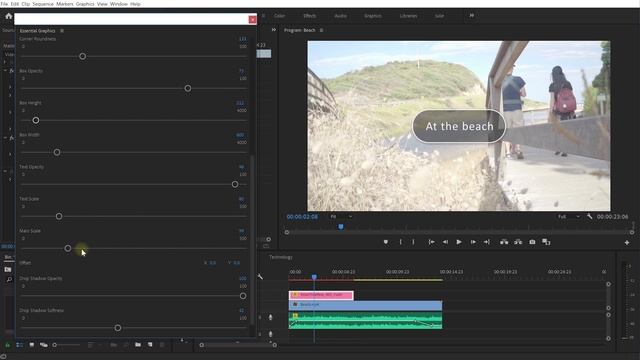
Task: Open the Full playback resolution dropdown
Action: point(569,217)
